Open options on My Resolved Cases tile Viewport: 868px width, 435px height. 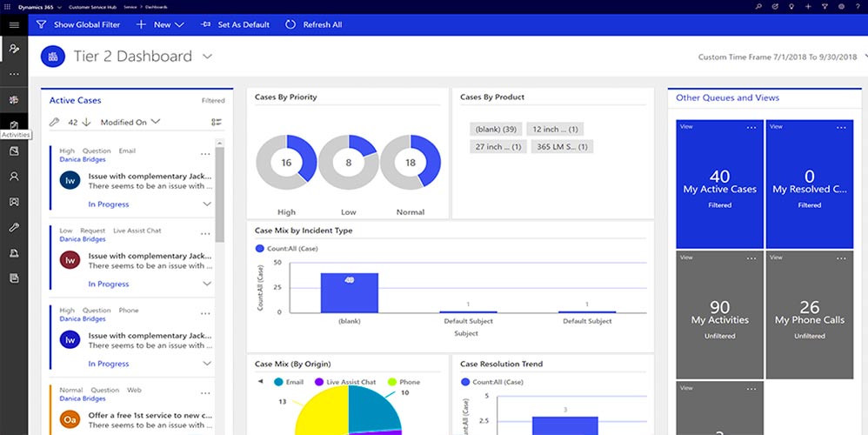[x=841, y=128]
